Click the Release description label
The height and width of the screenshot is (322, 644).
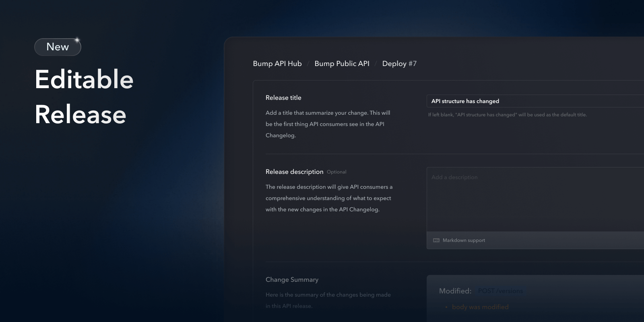pyautogui.click(x=294, y=172)
